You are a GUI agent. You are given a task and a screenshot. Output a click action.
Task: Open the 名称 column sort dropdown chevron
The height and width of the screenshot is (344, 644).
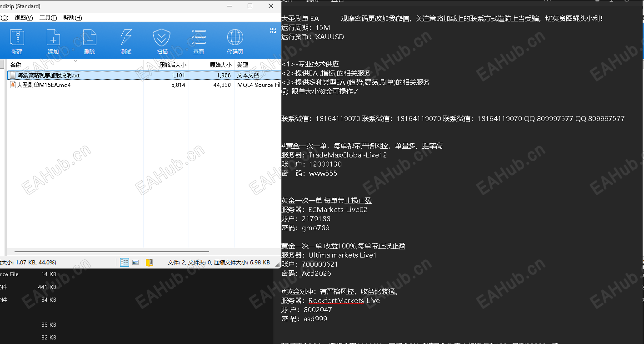[x=75, y=62]
